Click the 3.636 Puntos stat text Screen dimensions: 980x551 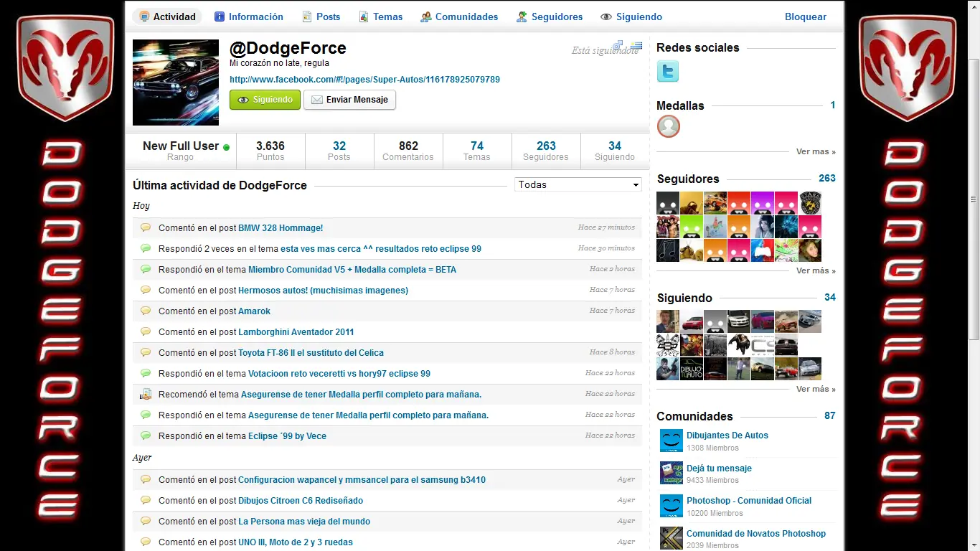pos(270,151)
